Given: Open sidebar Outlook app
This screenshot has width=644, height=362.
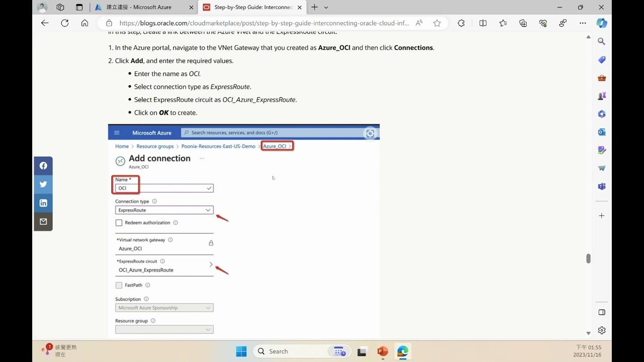Looking at the screenshot, I should (x=602, y=132).
